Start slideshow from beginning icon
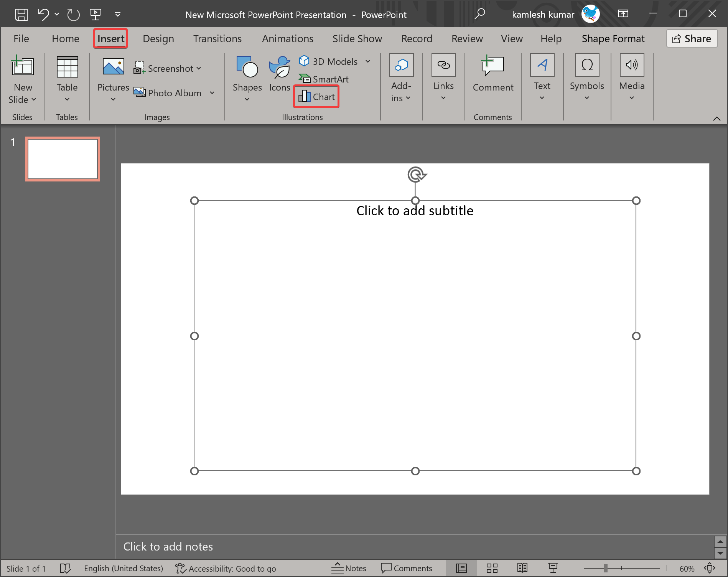 click(96, 15)
